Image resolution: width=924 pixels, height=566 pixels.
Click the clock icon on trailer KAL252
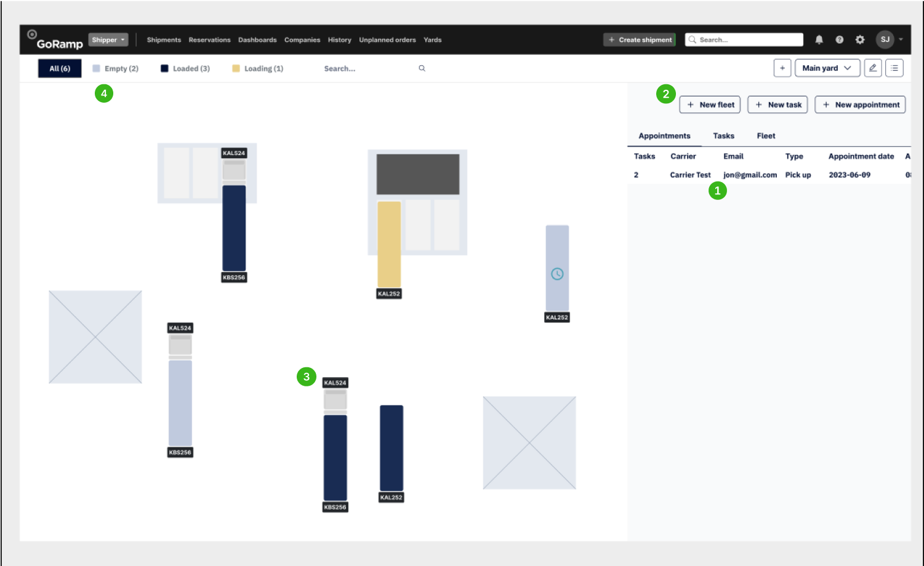[x=557, y=274]
